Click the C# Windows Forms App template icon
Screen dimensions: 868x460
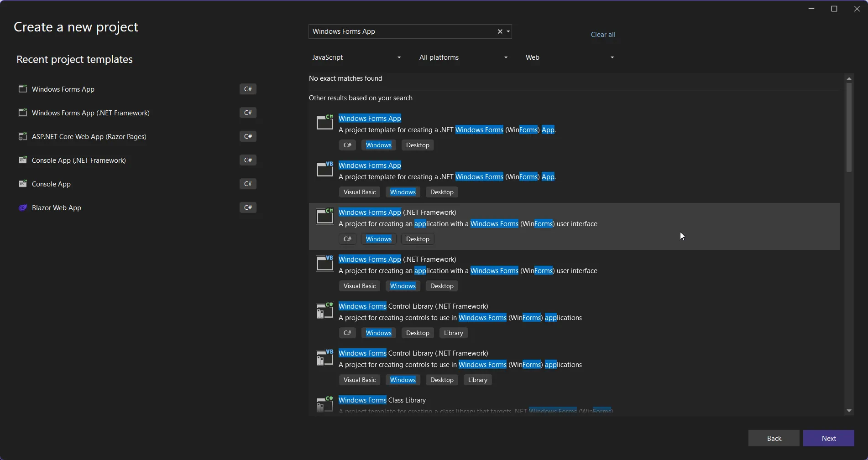tap(325, 122)
